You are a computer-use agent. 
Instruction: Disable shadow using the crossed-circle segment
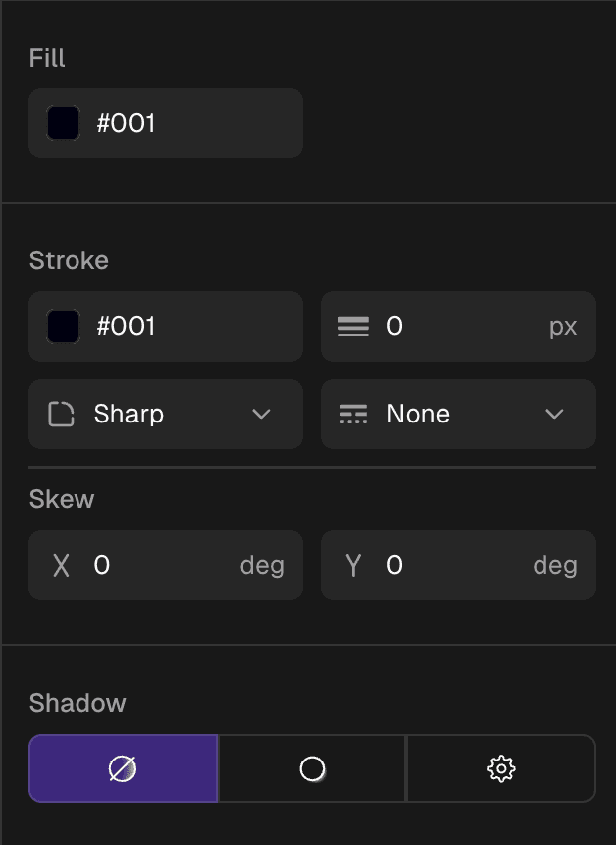(122, 768)
